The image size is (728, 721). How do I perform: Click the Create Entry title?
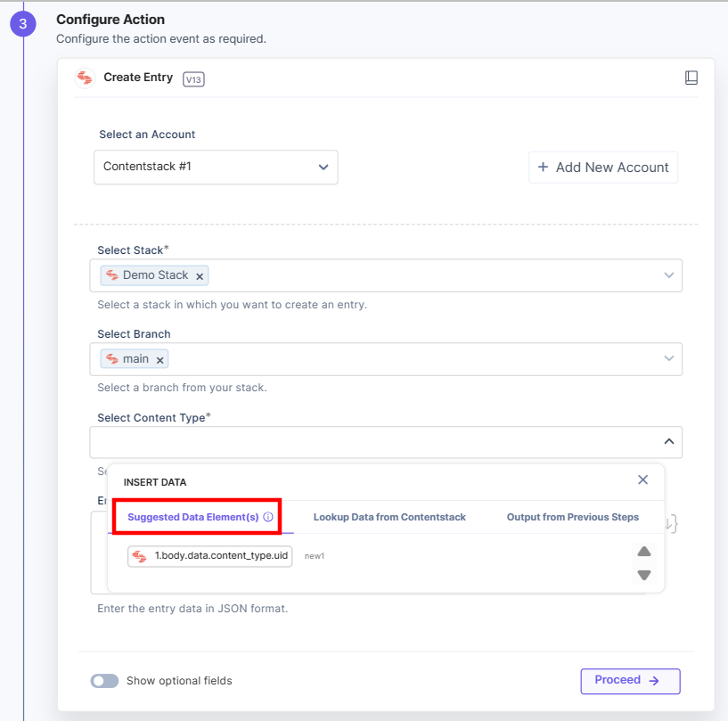(138, 77)
